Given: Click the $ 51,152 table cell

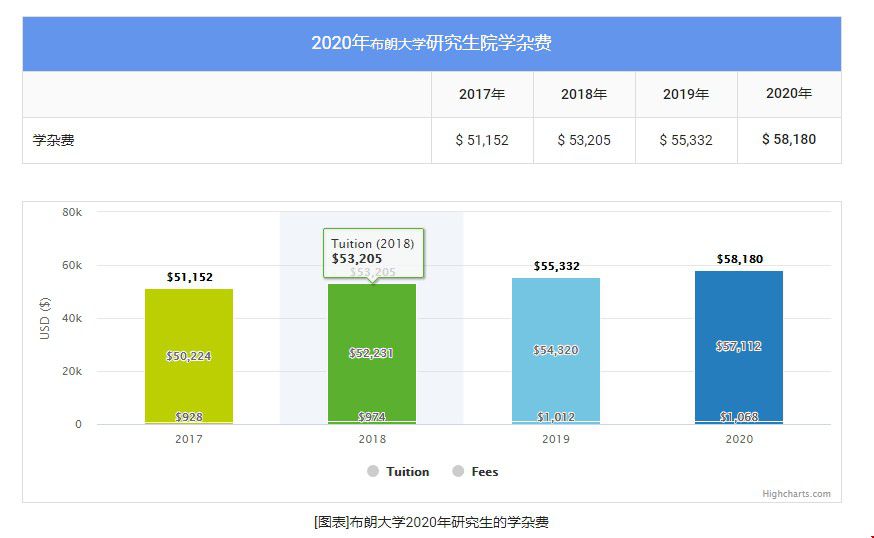Looking at the screenshot, I should tap(482, 140).
